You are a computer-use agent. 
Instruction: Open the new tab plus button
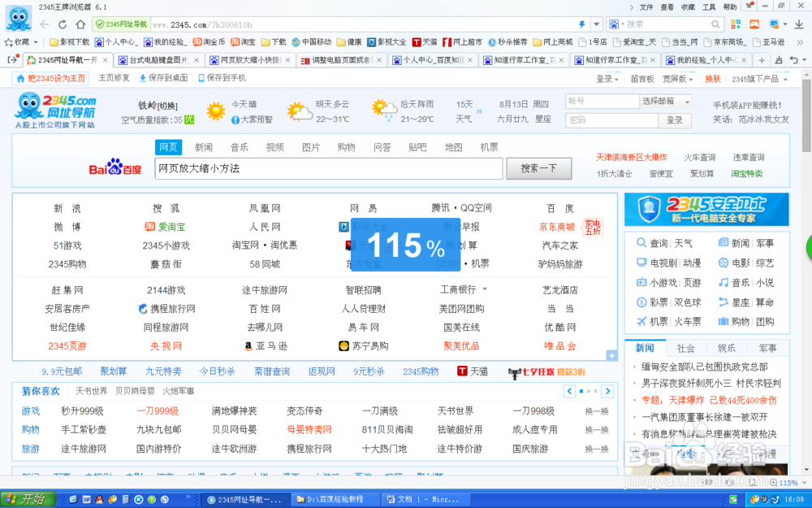pyautogui.click(x=762, y=60)
